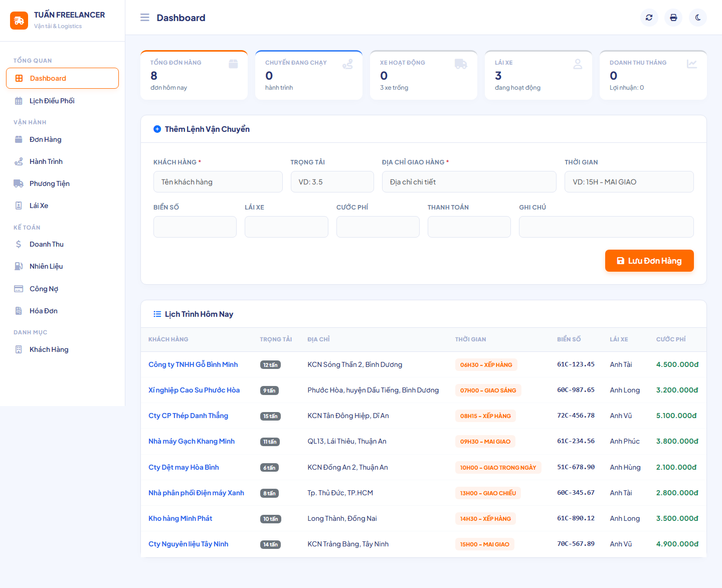Screen dimensions: 722x588
Task: Focus the Lái Xe input field in form
Action: point(286,227)
